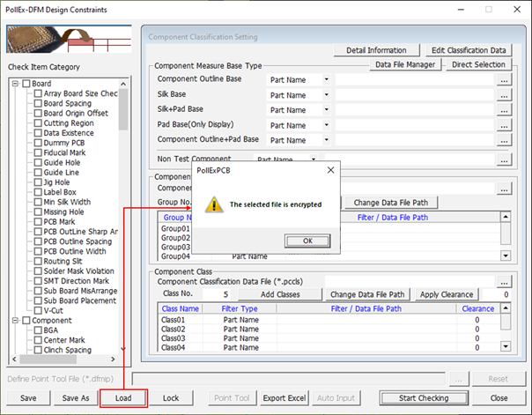
Task: Click the warning icon in the dialog
Action: [x=214, y=204]
